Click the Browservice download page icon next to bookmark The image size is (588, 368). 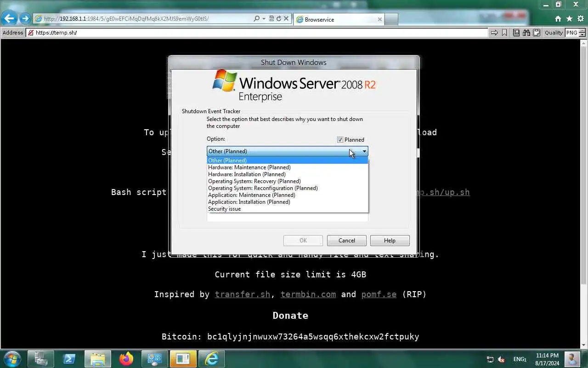pyautogui.click(x=516, y=33)
